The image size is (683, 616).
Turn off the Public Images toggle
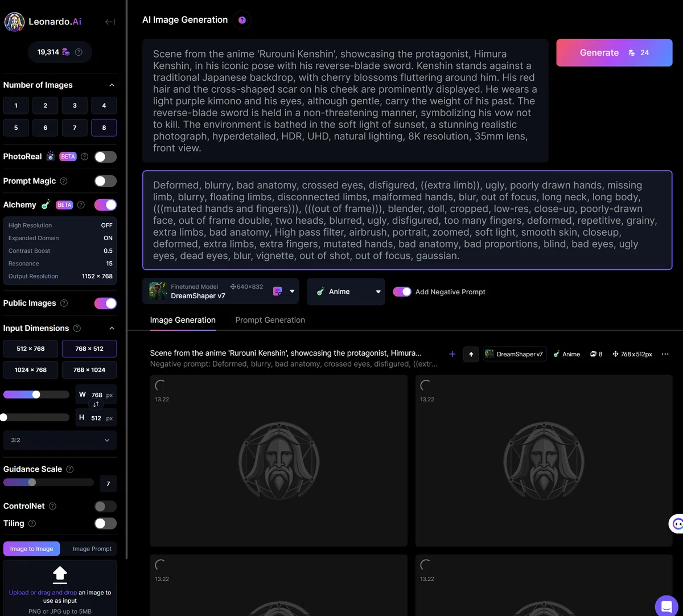pos(105,303)
